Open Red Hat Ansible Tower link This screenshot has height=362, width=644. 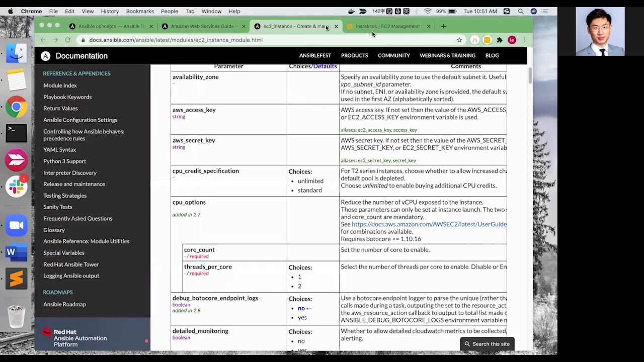[71, 264]
